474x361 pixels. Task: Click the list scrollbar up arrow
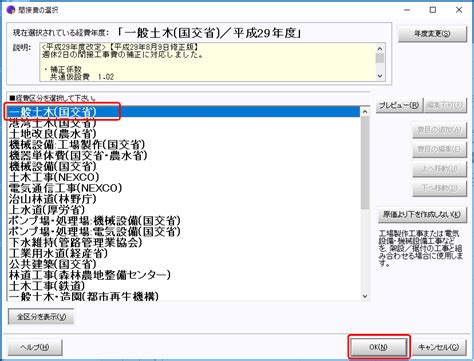[365, 112]
